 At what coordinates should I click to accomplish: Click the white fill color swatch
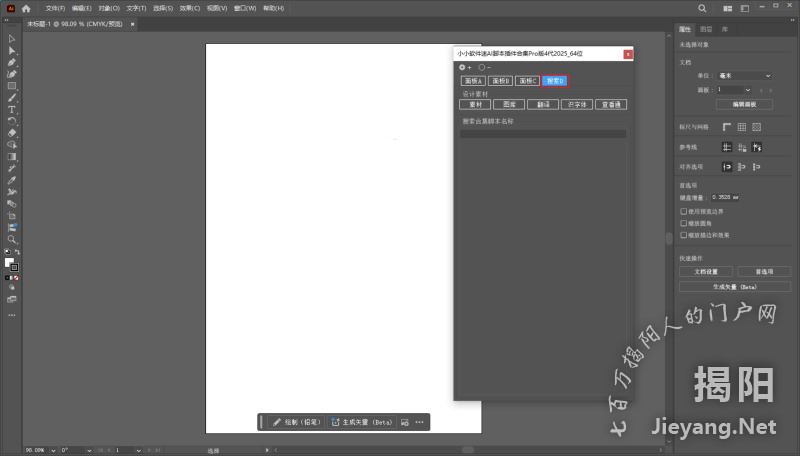pos(9,263)
